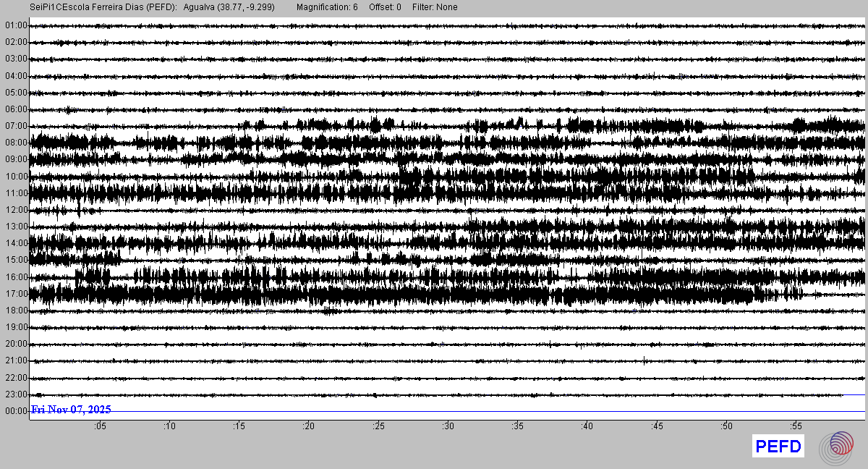Select the 10:00 hour trace label
Screen dimensions: 868x469
tap(15, 177)
